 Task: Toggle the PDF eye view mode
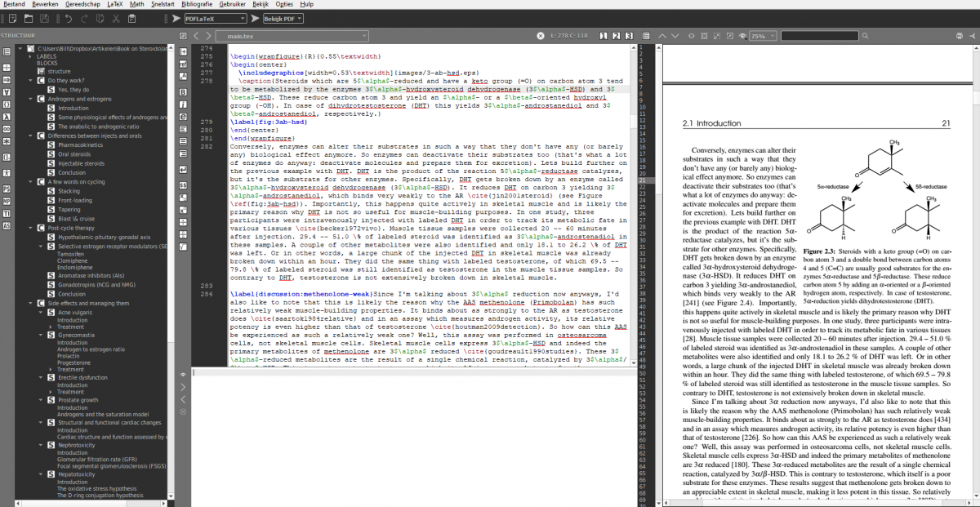pyautogui.click(x=742, y=37)
